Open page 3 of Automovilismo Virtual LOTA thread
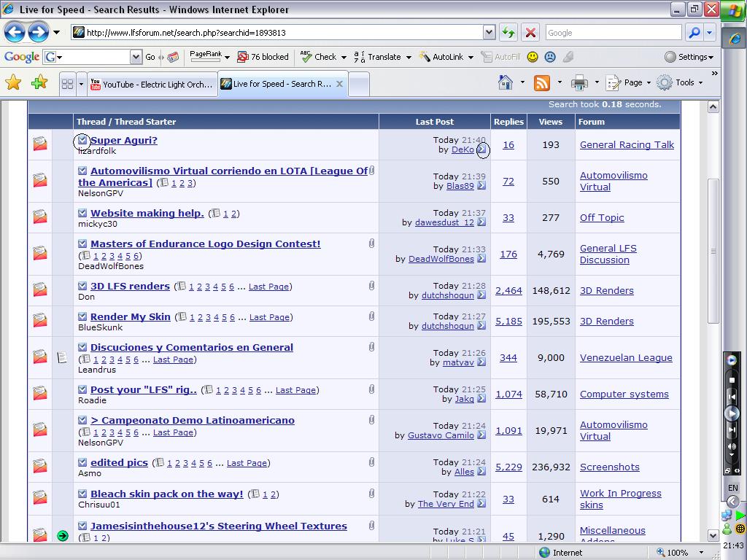This screenshot has width=747, height=560. (x=190, y=183)
